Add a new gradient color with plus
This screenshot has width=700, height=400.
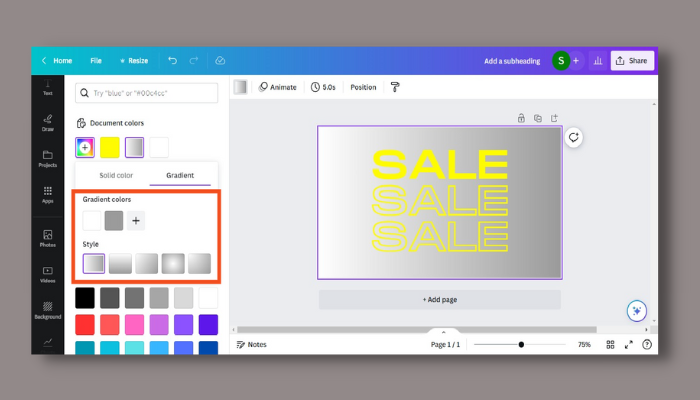coord(136,221)
